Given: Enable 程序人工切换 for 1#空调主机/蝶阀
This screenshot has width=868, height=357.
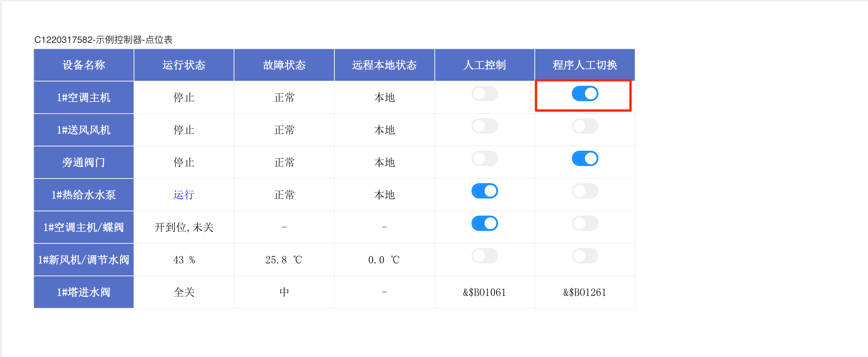Looking at the screenshot, I should [585, 223].
